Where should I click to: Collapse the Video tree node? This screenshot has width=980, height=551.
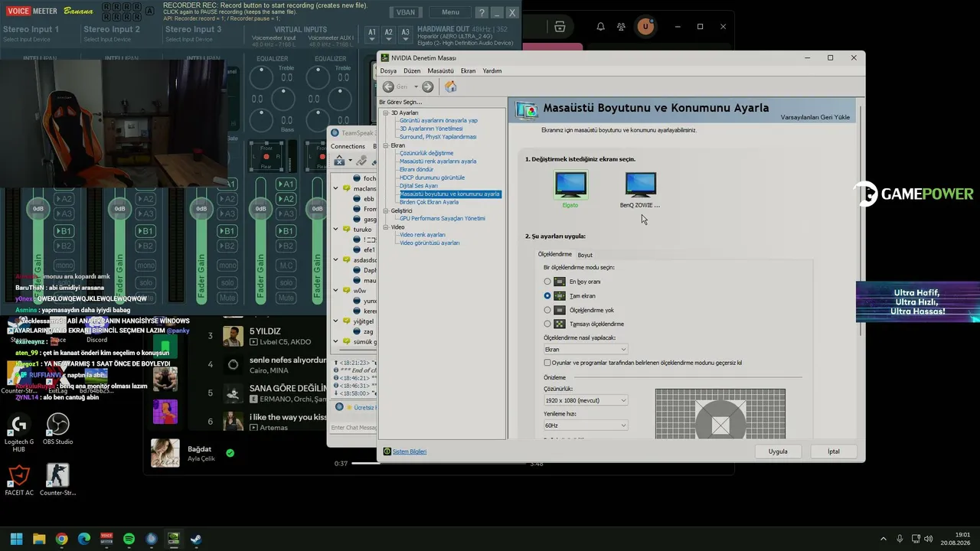pos(387,227)
